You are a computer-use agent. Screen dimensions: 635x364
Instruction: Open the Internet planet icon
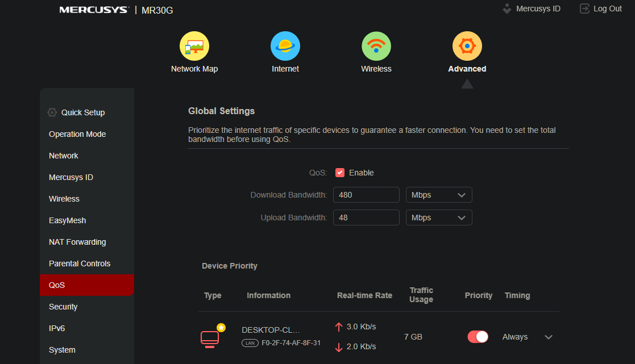click(285, 46)
